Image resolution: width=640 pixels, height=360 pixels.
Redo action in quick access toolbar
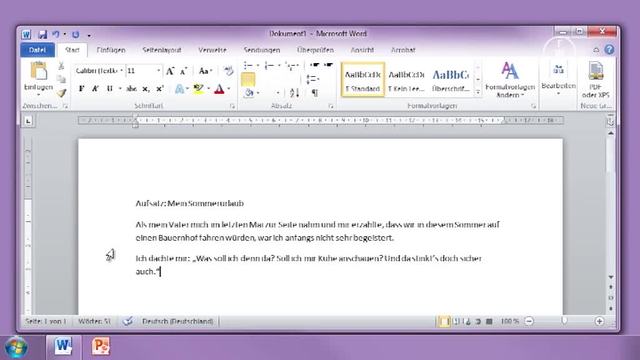(x=76, y=35)
